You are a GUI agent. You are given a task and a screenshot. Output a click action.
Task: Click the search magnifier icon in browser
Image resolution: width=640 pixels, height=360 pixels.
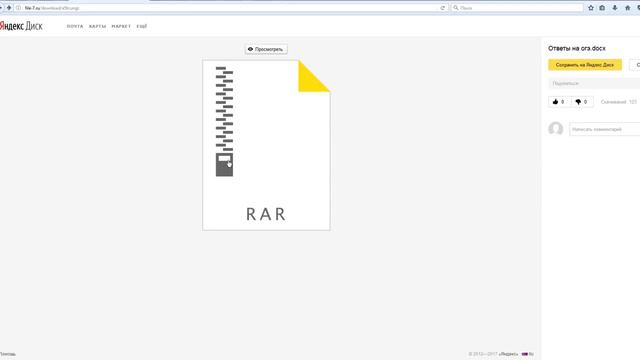[x=456, y=8]
